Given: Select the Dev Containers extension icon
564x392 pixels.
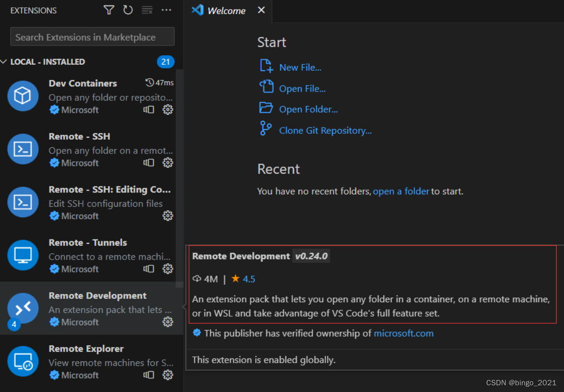Looking at the screenshot, I should point(23,96).
